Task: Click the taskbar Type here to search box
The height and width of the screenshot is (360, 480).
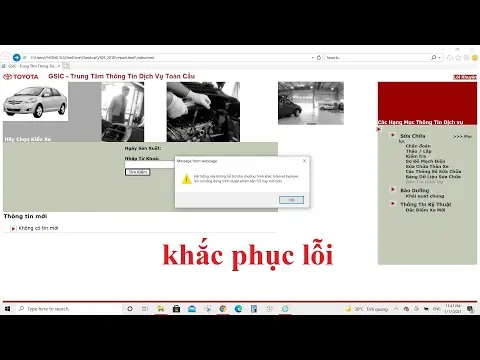Action: click(68, 309)
